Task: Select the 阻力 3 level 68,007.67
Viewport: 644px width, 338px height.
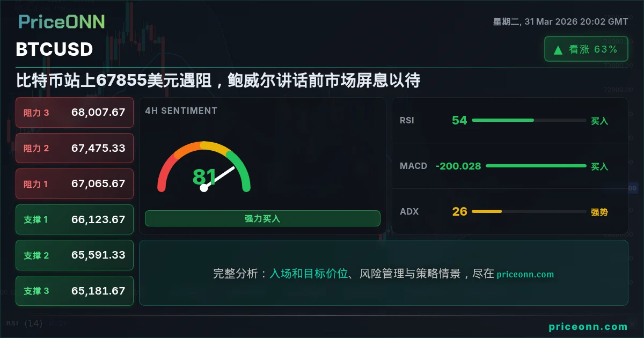Action: 75,113
